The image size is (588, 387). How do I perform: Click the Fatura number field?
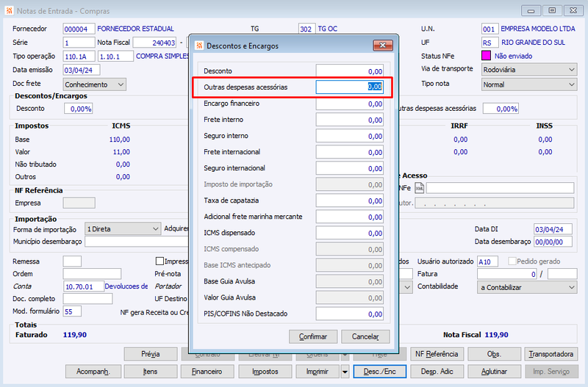[507, 274]
